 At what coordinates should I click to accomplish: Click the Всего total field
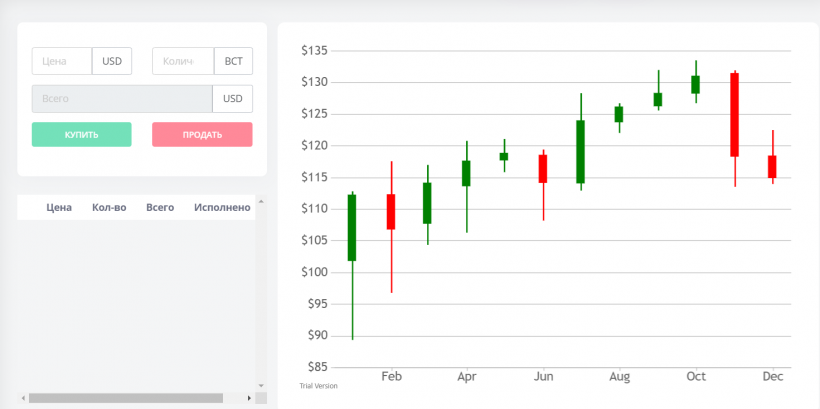tap(122, 99)
